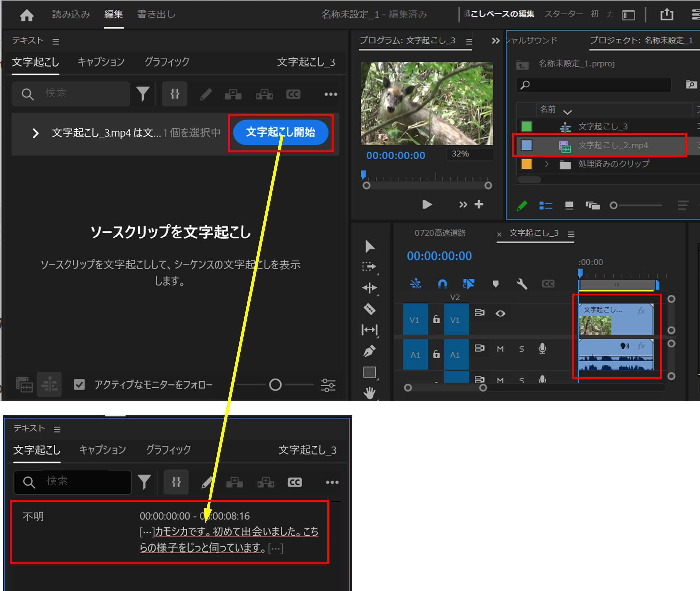
Task: Open the timeline wrench settings icon
Action: (522, 284)
